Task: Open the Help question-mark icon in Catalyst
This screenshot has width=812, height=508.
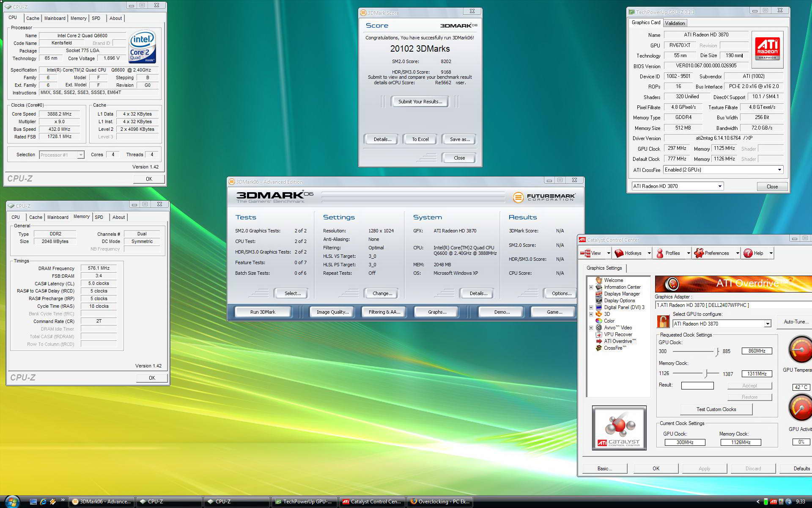Action: pos(748,253)
